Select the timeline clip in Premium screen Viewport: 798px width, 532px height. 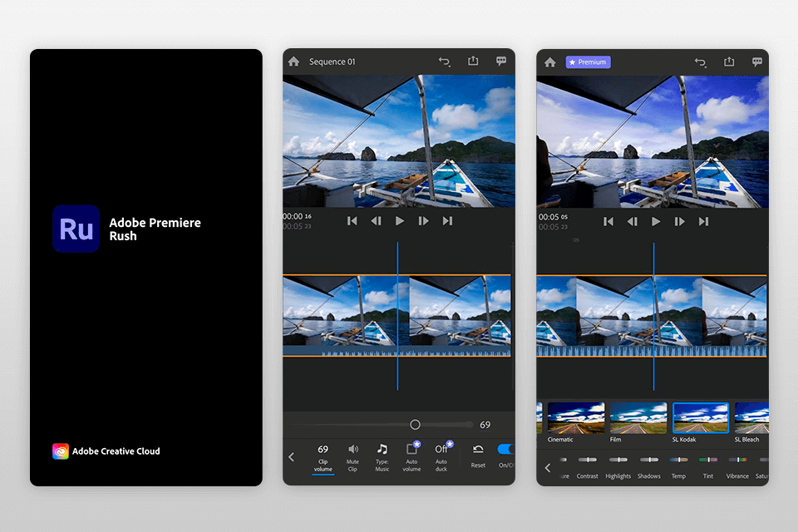[652, 316]
